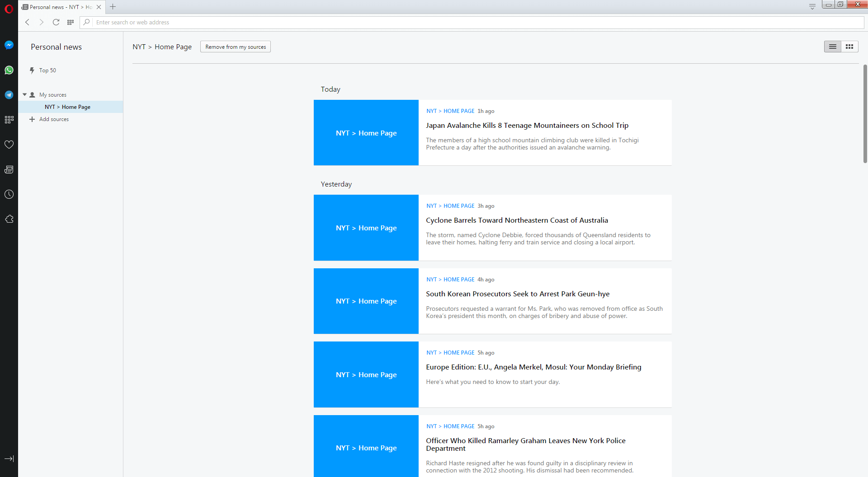Select the Personal news tab
868x477 pixels.
(x=61, y=7)
